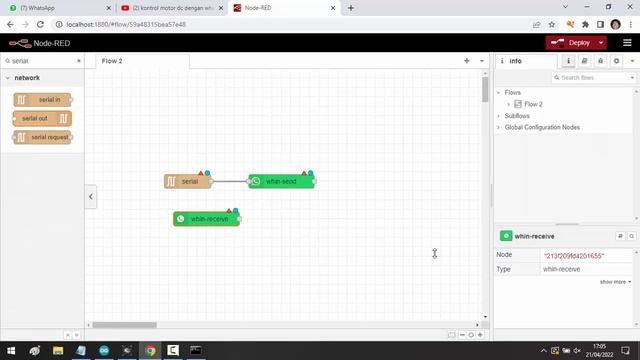
Task: Click the Search flows input field
Action: pyautogui.click(x=590, y=78)
